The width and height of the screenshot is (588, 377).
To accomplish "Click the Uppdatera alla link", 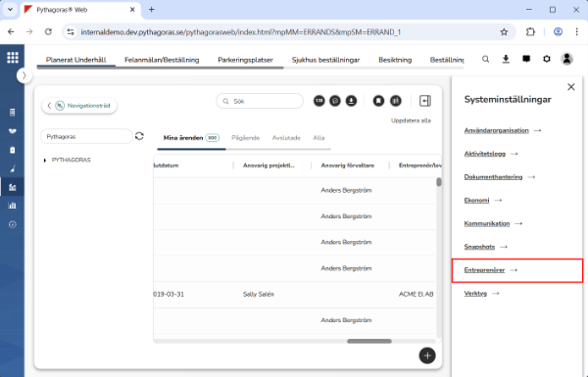I will [x=411, y=120].
